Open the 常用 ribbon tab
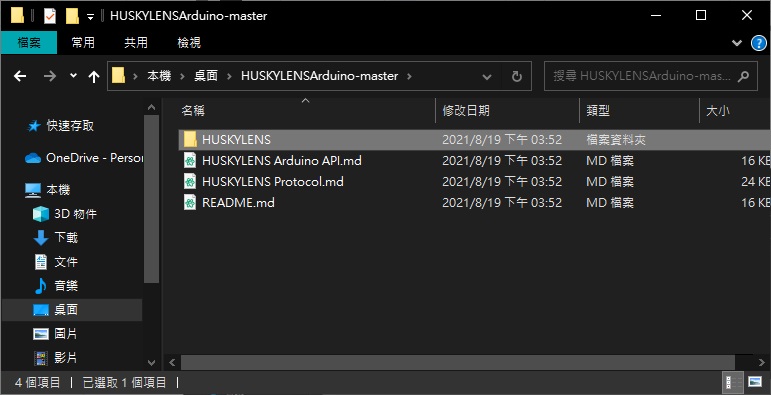 (x=83, y=43)
